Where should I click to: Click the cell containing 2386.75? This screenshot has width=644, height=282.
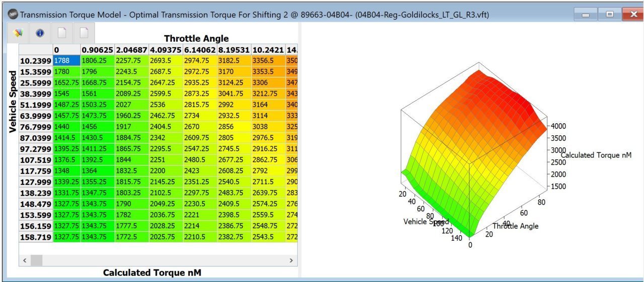pyautogui.click(x=234, y=226)
